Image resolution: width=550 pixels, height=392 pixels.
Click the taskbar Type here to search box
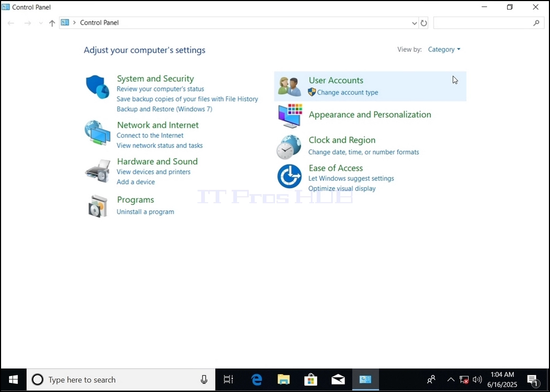click(x=121, y=379)
